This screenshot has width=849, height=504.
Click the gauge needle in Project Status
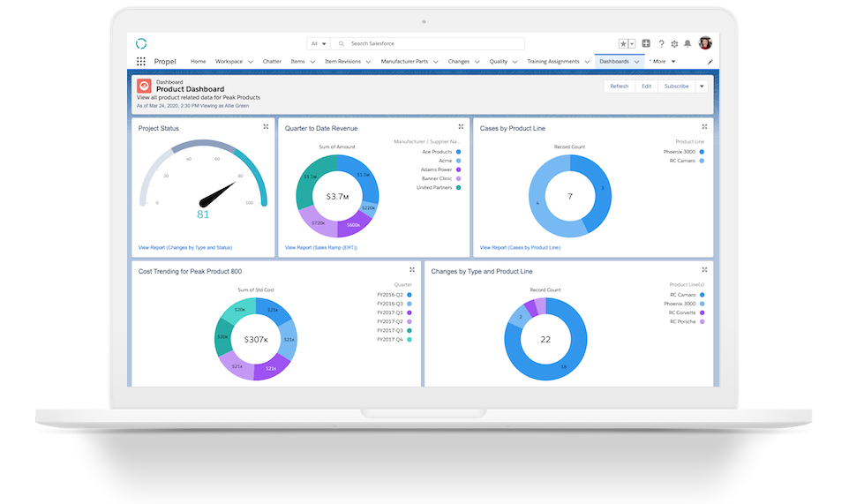coord(216,195)
